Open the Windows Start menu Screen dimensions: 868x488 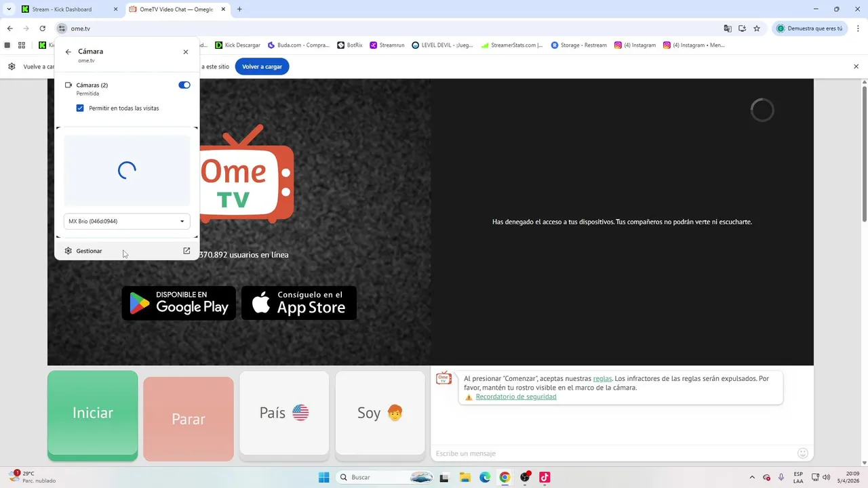click(x=324, y=477)
